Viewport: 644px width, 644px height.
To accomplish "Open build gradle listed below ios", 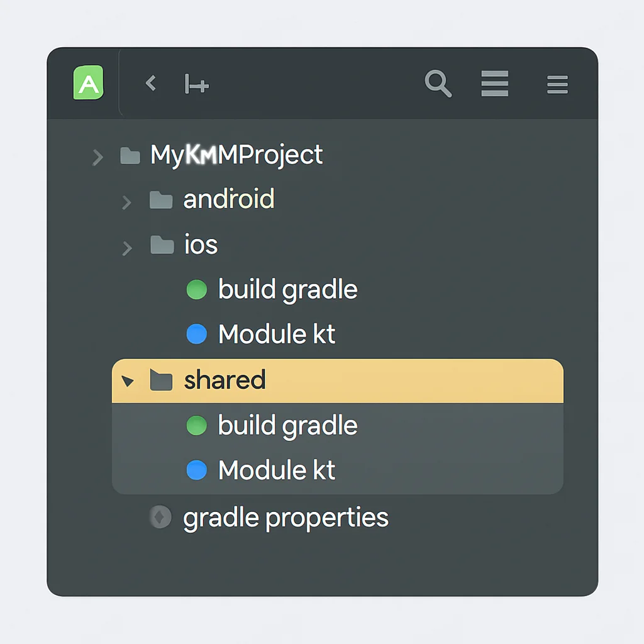I will click(287, 290).
